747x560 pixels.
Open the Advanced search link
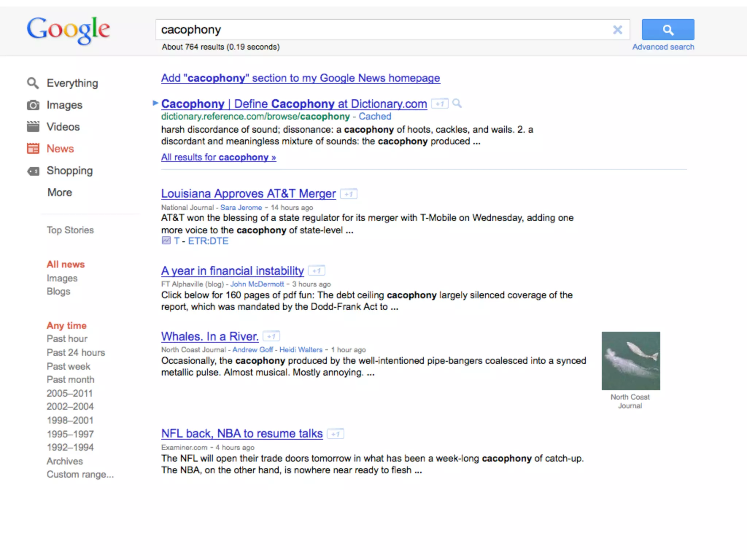coord(663,47)
